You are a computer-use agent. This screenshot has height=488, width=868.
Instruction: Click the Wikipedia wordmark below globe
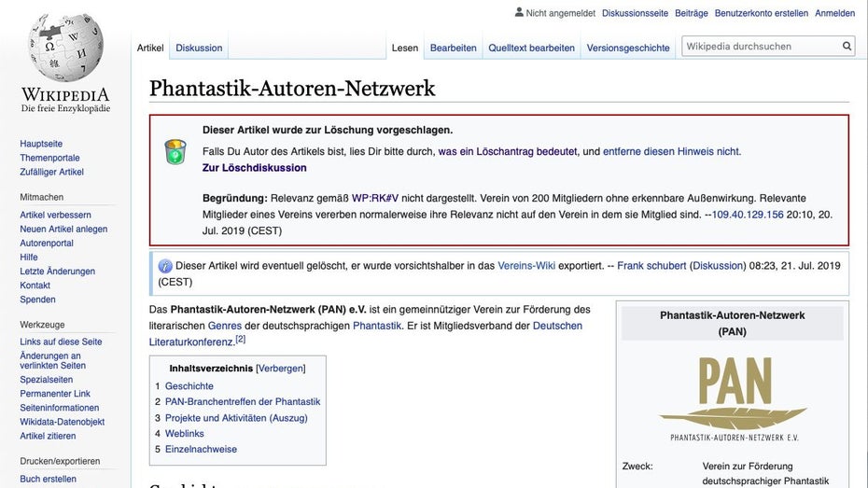coord(65,94)
